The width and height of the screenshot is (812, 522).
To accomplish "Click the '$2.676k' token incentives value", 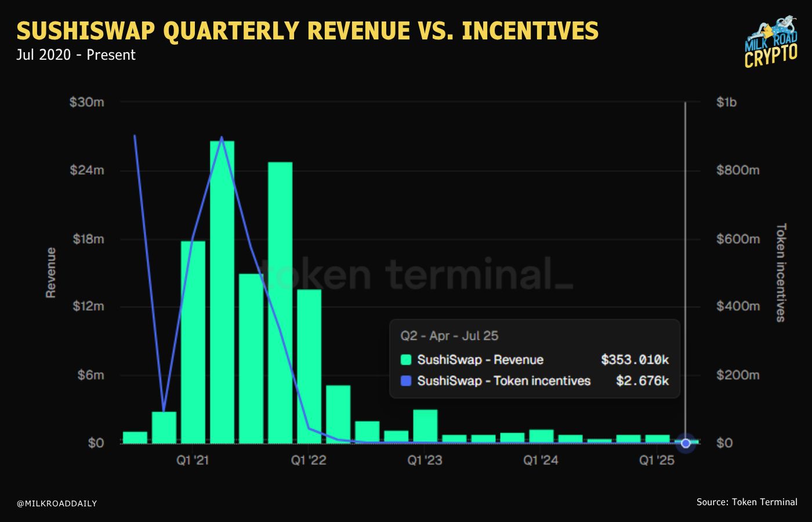I will (x=643, y=381).
